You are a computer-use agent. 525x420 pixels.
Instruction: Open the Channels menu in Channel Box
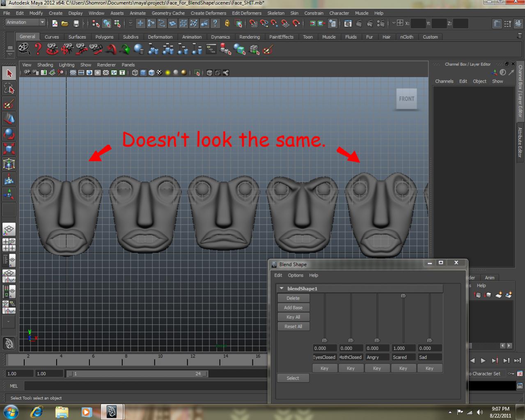[x=444, y=81]
